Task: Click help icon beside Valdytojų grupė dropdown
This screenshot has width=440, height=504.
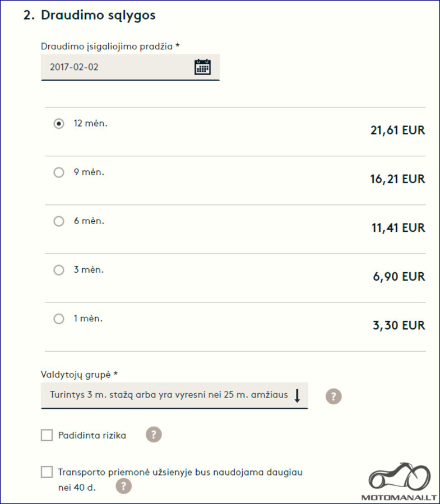Action: tap(334, 396)
